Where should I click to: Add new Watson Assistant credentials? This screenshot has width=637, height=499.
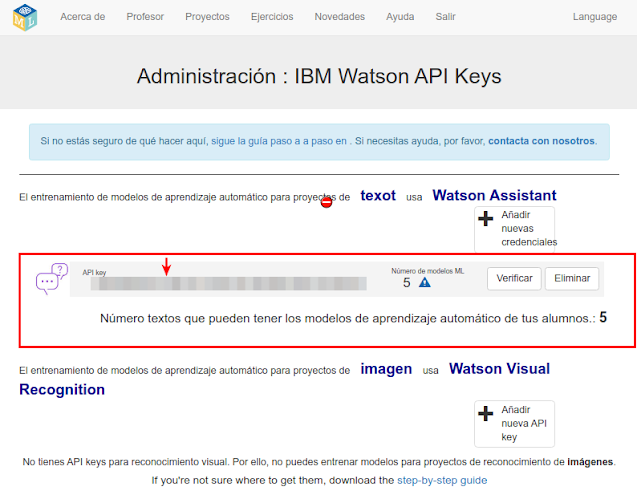click(514, 229)
